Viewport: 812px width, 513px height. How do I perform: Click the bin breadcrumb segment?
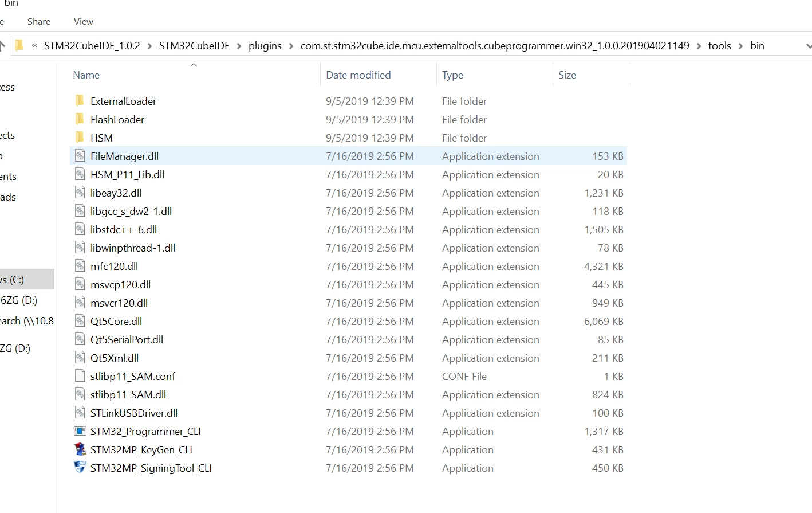click(x=757, y=46)
